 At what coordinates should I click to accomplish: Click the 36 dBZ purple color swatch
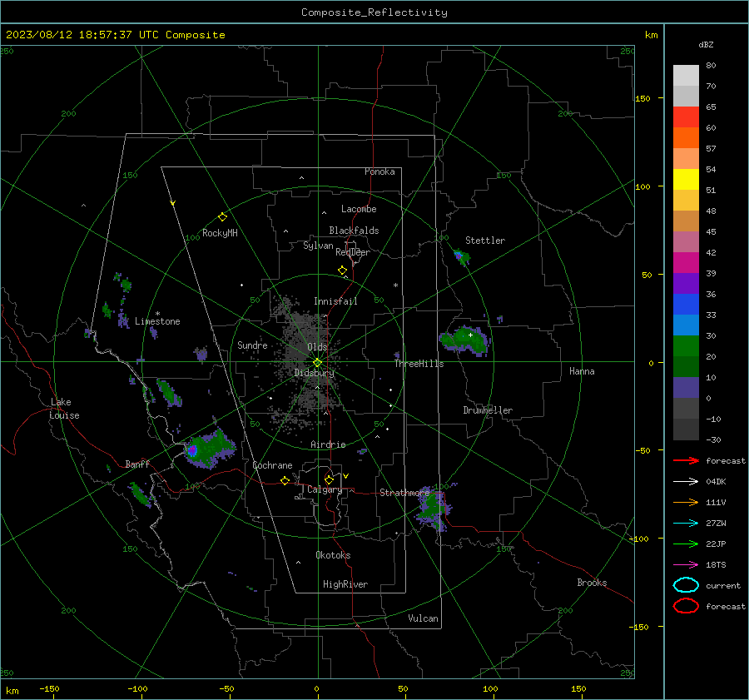pos(686,283)
